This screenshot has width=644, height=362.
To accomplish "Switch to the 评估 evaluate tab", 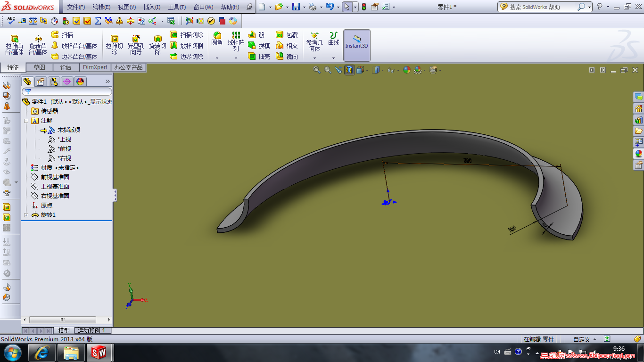I will pyautogui.click(x=66, y=67).
